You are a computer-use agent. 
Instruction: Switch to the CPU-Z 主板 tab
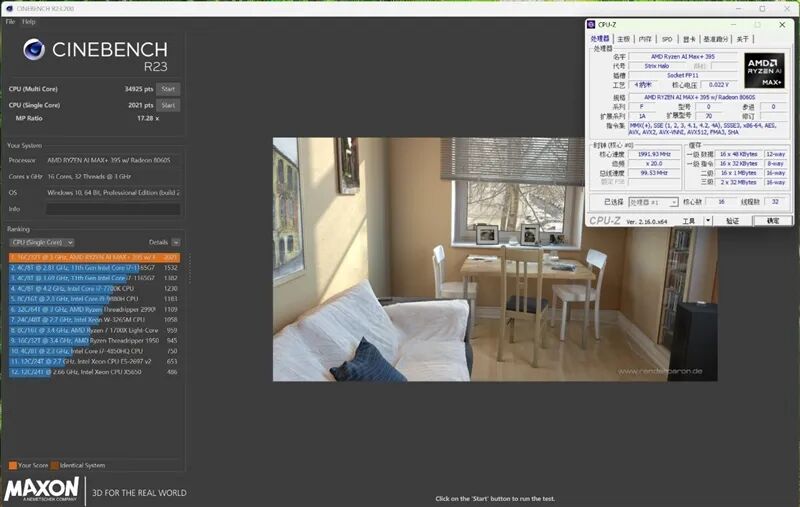[623, 39]
